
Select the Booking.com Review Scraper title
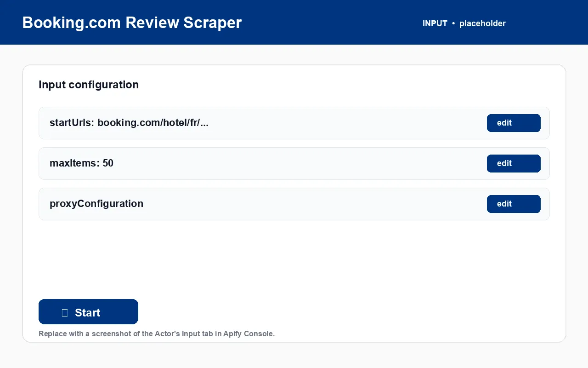[132, 23]
